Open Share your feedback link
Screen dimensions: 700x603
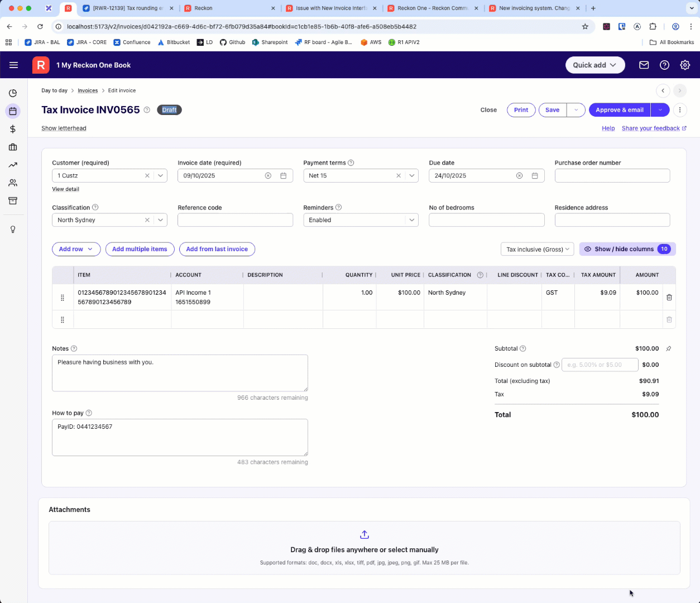tap(654, 128)
